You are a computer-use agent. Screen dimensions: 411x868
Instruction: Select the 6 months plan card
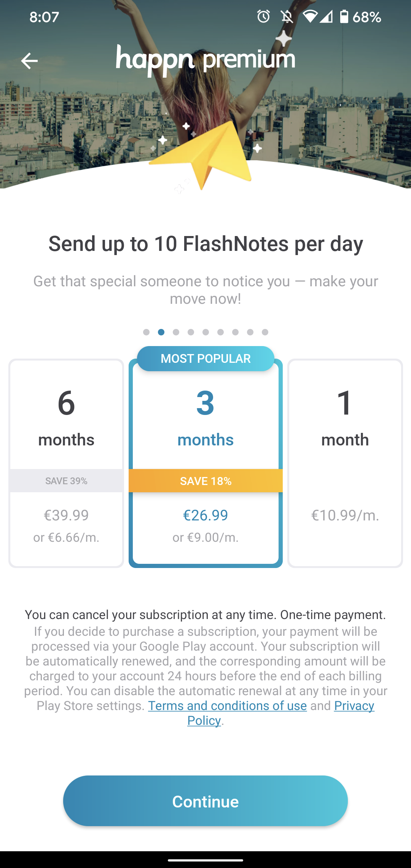tap(66, 463)
